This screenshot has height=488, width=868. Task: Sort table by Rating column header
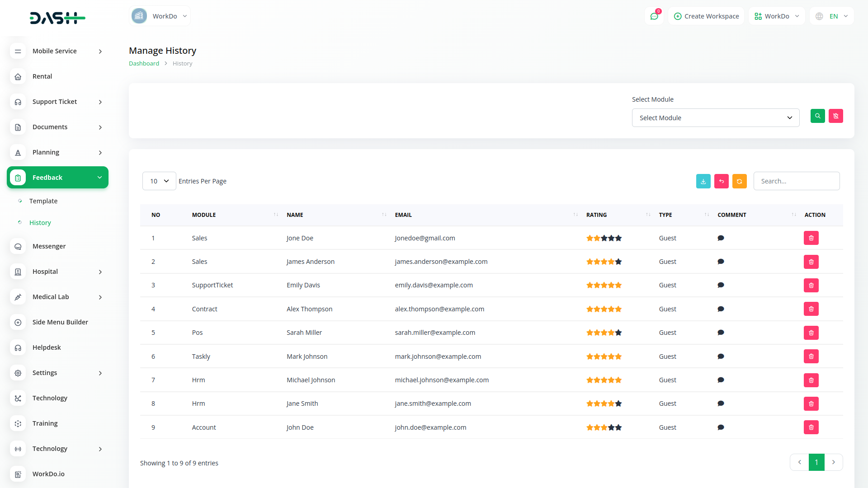click(597, 215)
